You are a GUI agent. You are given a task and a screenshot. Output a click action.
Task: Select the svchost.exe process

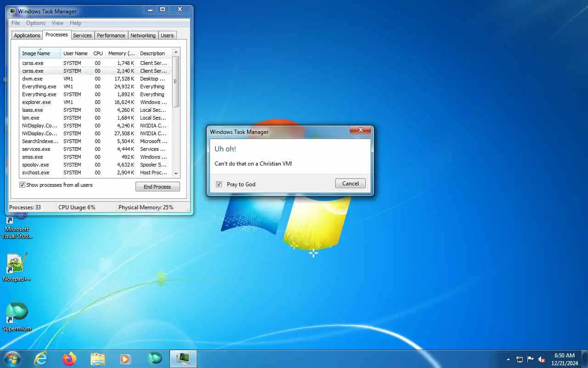(x=96, y=172)
